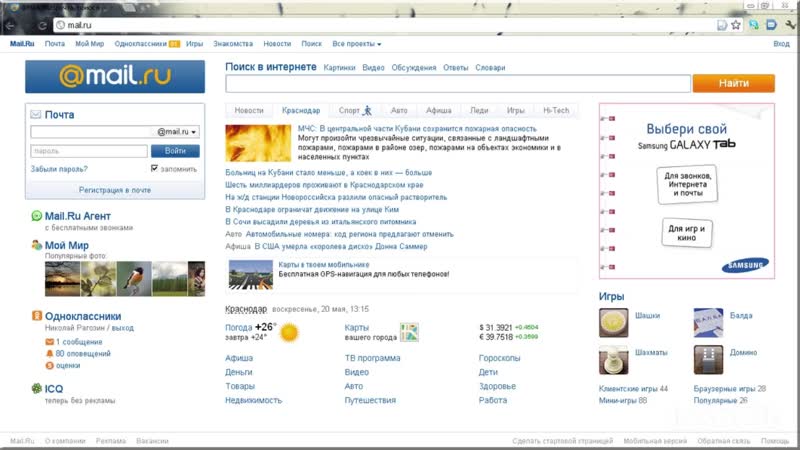Switch to the Новости tab
Image resolution: width=800 pixels, height=450 pixels.
click(x=249, y=110)
